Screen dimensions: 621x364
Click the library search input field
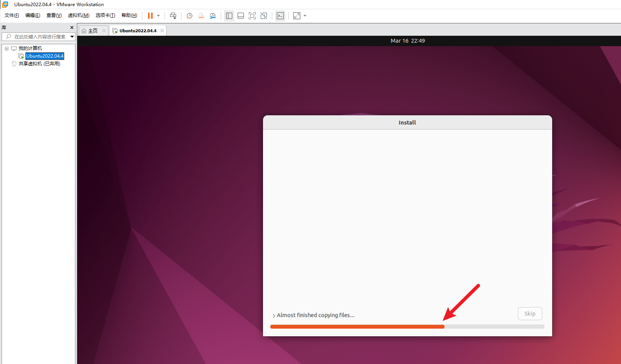pyautogui.click(x=38, y=37)
